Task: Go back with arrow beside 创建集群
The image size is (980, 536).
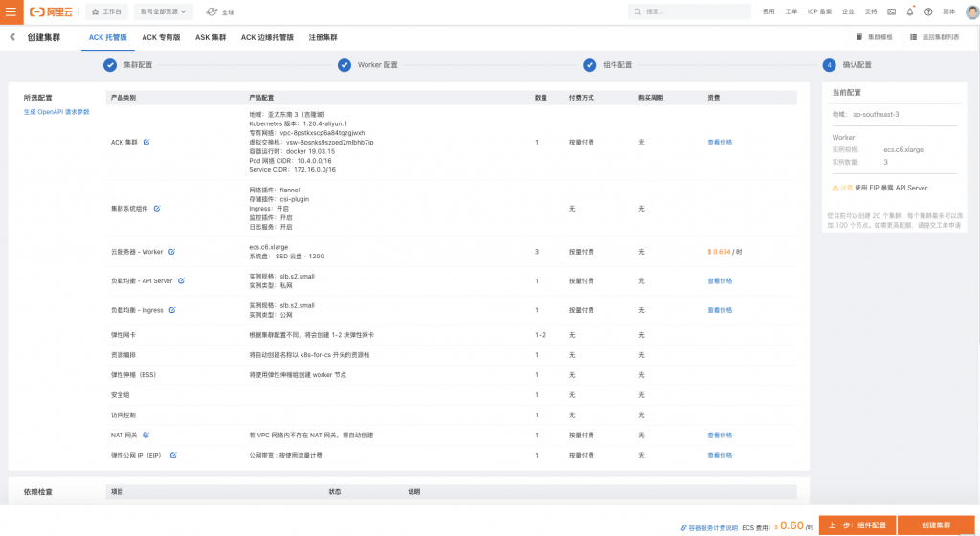Action: (12, 37)
